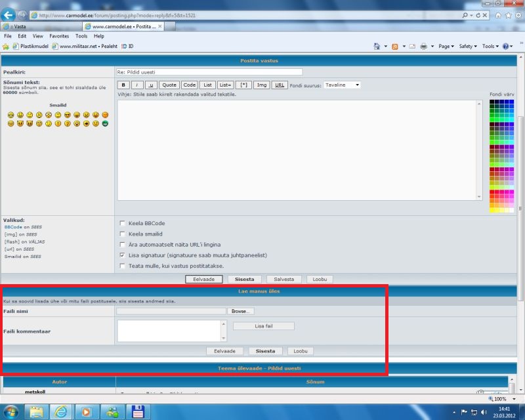The width and height of the screenshot is (525, 420).
Task: Check the Teata mulle notification checkbox
Action: [x=122, y=266]
